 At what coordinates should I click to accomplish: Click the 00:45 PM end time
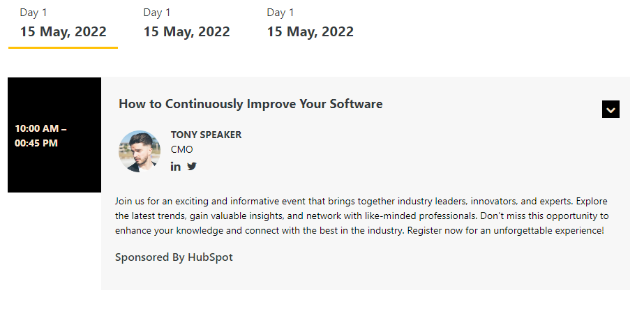[36, 143]
